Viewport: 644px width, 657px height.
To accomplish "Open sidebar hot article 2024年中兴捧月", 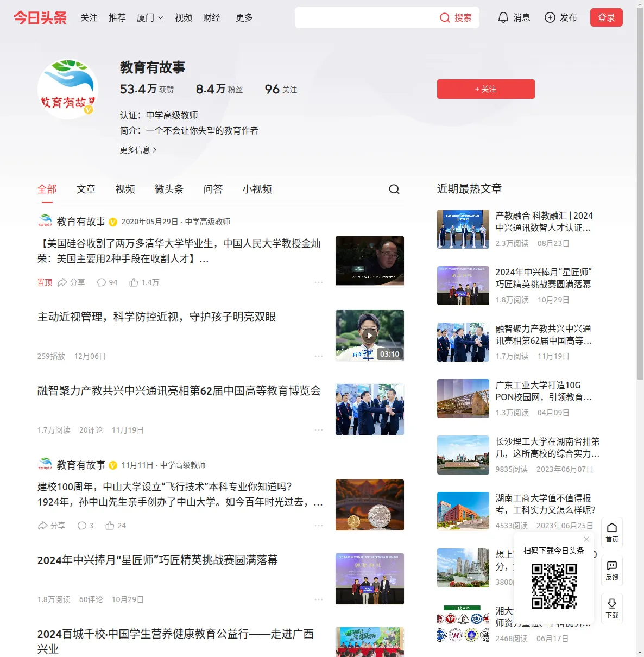I will pos(544,278).
